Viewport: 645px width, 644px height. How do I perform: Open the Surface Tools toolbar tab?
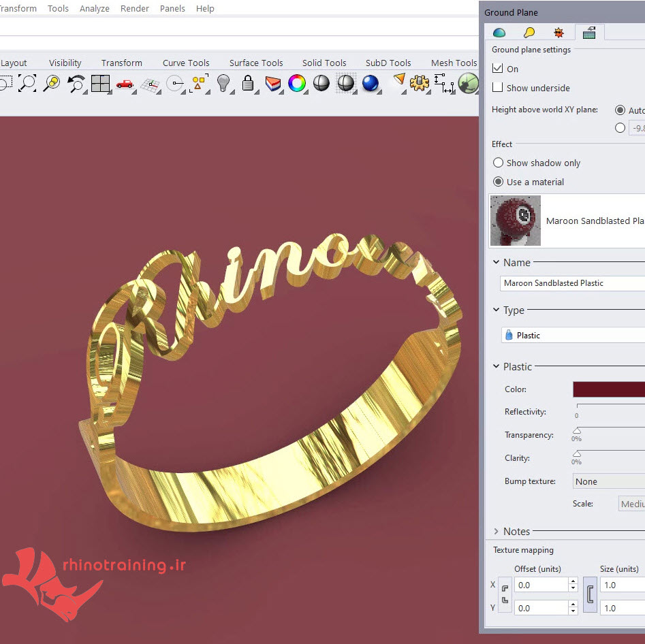click(x=255, y=63)
